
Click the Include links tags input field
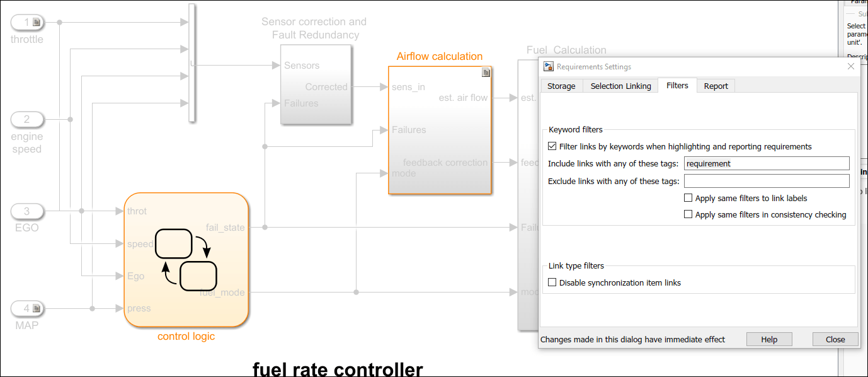point(766,163)
